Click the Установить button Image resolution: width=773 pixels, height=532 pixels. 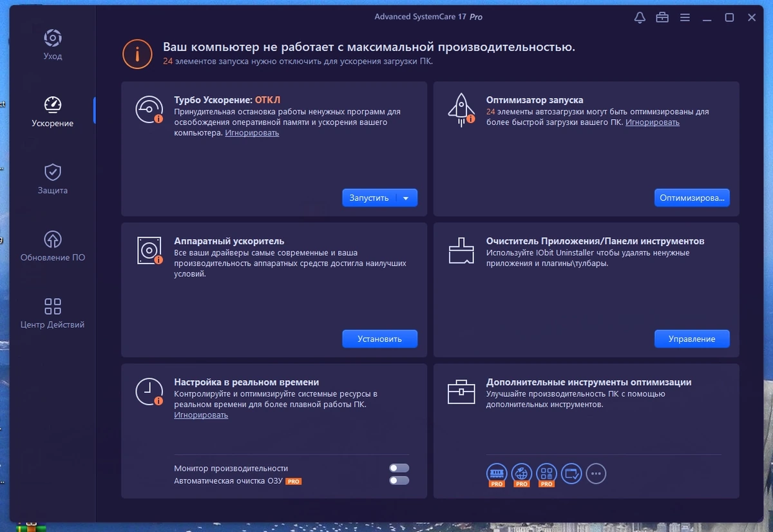point(379,339)
